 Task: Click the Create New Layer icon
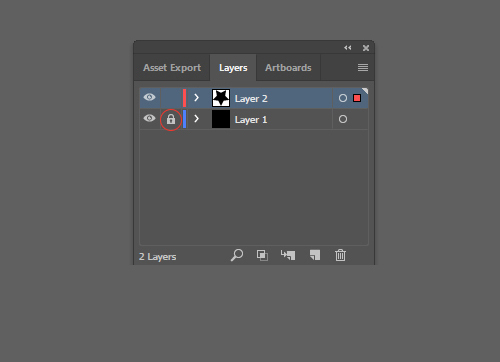[315, 255]
